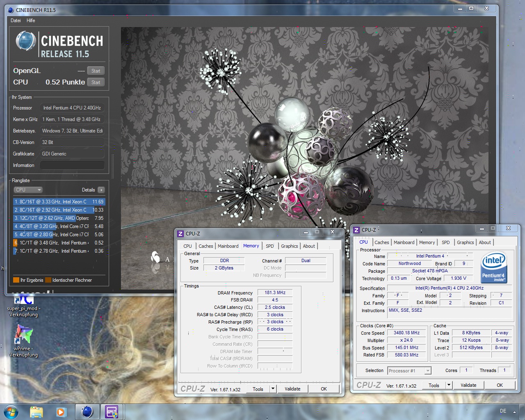This screenshot has height=420, width=525.
Task: Switch to Cinebench taskbar button
Action: click(x=87, y=412)
